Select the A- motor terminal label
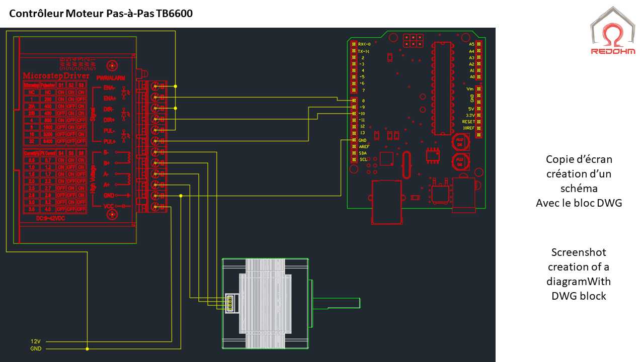Image resolution: width=644 pixels, height=362 pixels. coord(107,174)
